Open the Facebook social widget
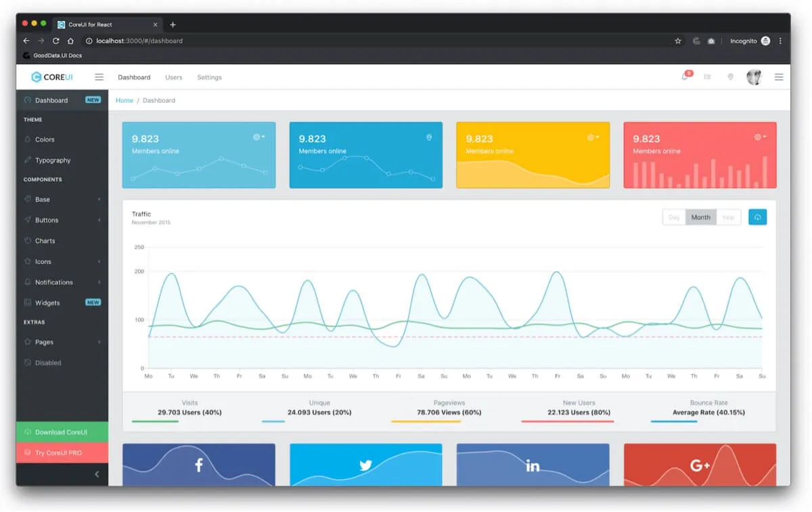This screenshot has height=512, width=812. pos(198,465)
